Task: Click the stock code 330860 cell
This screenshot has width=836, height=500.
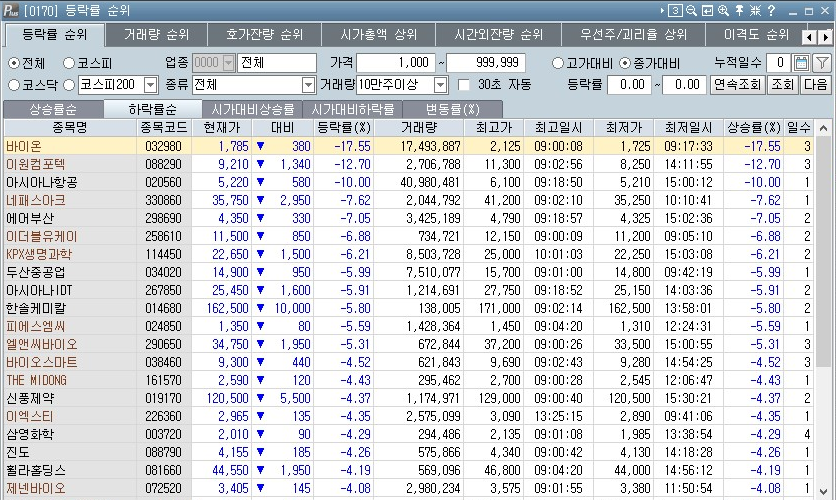Action: (x=163, y=200)
